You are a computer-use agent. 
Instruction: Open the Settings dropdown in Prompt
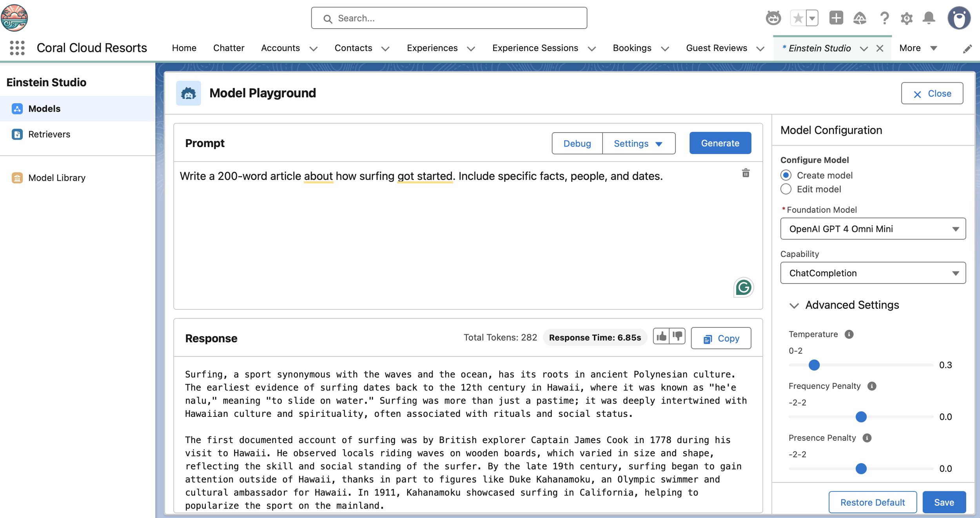click(638, 144)
